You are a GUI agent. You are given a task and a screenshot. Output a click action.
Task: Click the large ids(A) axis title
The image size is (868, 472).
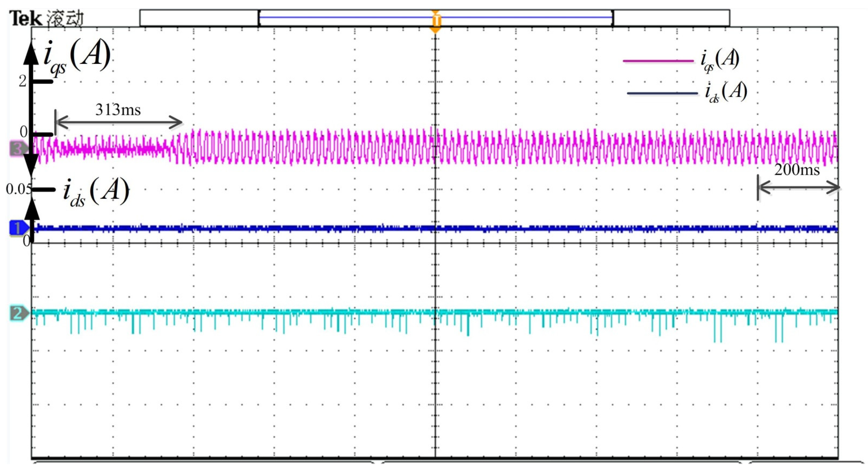(96, 191)
